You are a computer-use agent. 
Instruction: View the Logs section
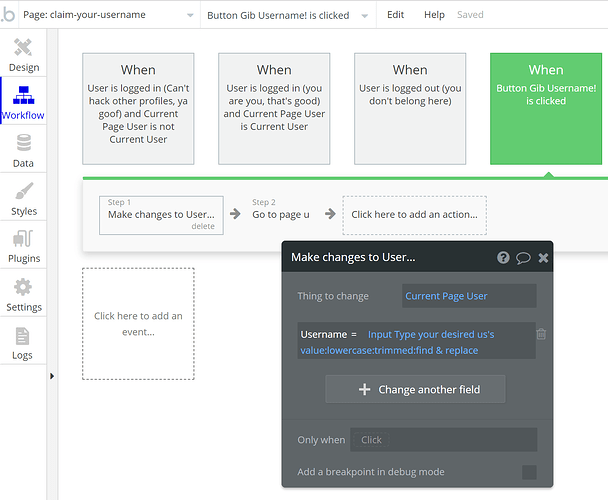click(24, 342)
